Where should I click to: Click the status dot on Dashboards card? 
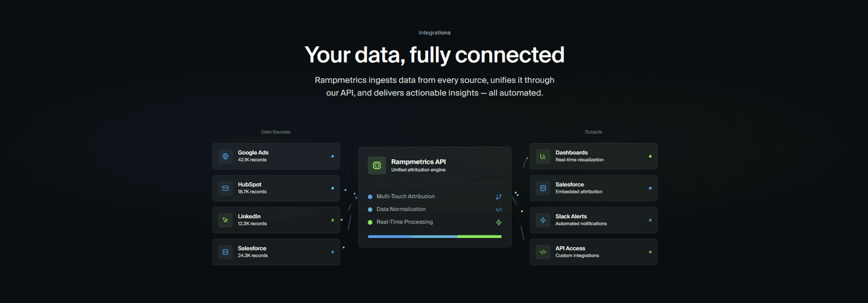click(x=650, y=156)
